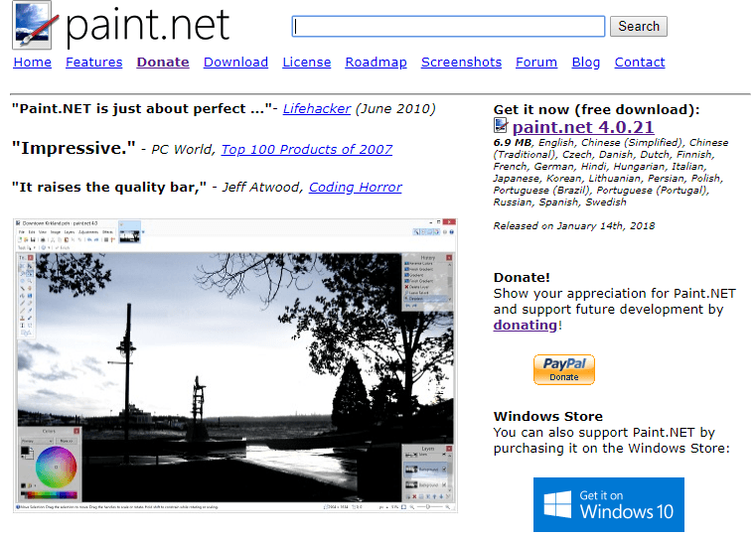This screenshot has height=537, width=756.
Task: Open the Roadmap navigation link
Action: coord(376,62)
